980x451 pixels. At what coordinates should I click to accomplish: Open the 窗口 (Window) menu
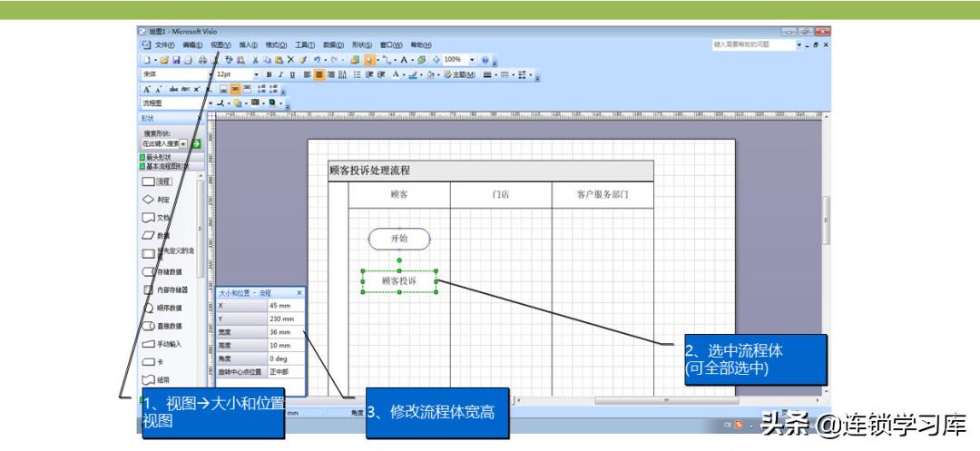[x=391, y=45]
